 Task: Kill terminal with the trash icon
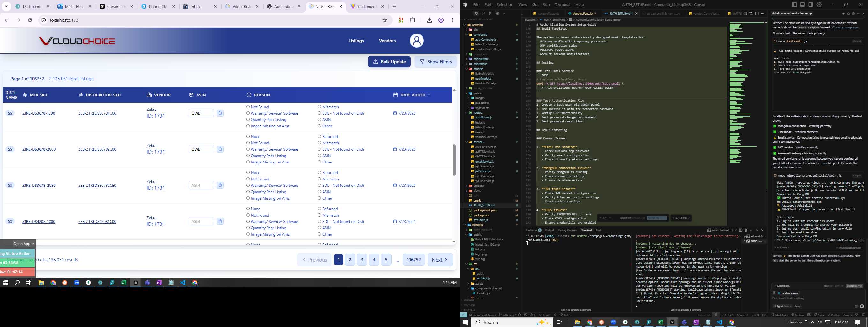click(746, 230)
